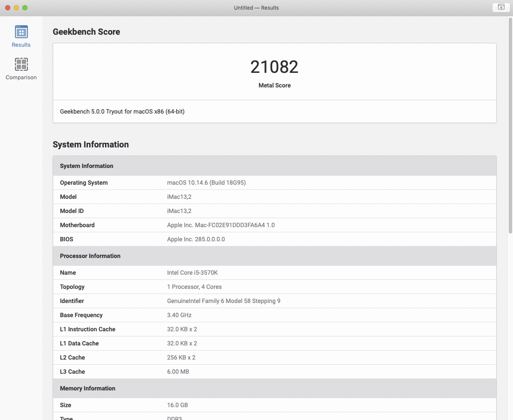Select the Geekbench 5.0.0 Tryout version text

(x=122, y=111)
